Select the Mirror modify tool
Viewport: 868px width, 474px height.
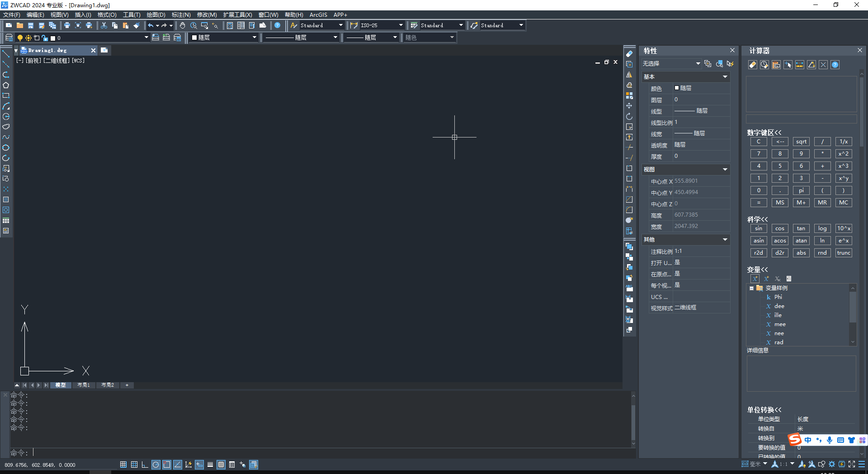(629, 75)
